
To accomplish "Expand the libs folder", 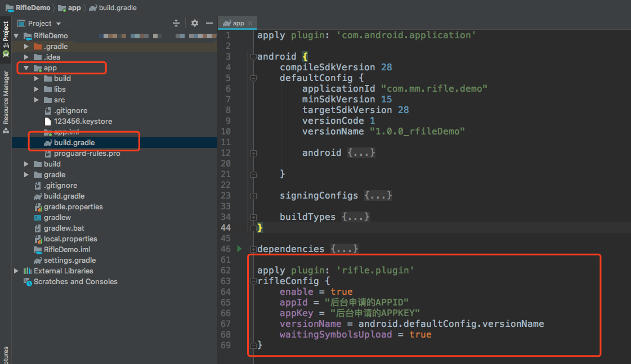I will pos(37,89).
